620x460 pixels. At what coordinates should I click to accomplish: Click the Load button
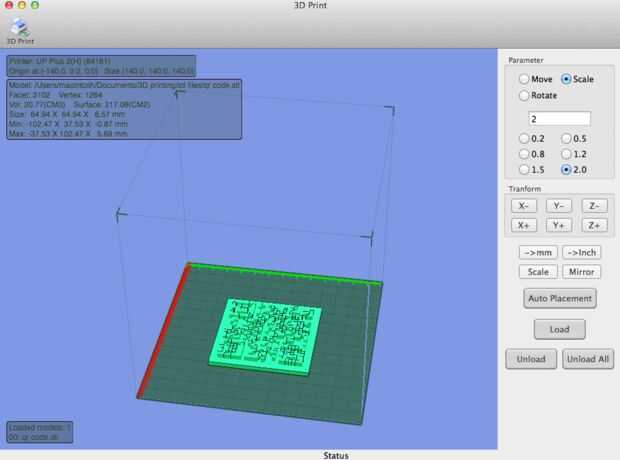pos(560,329)
